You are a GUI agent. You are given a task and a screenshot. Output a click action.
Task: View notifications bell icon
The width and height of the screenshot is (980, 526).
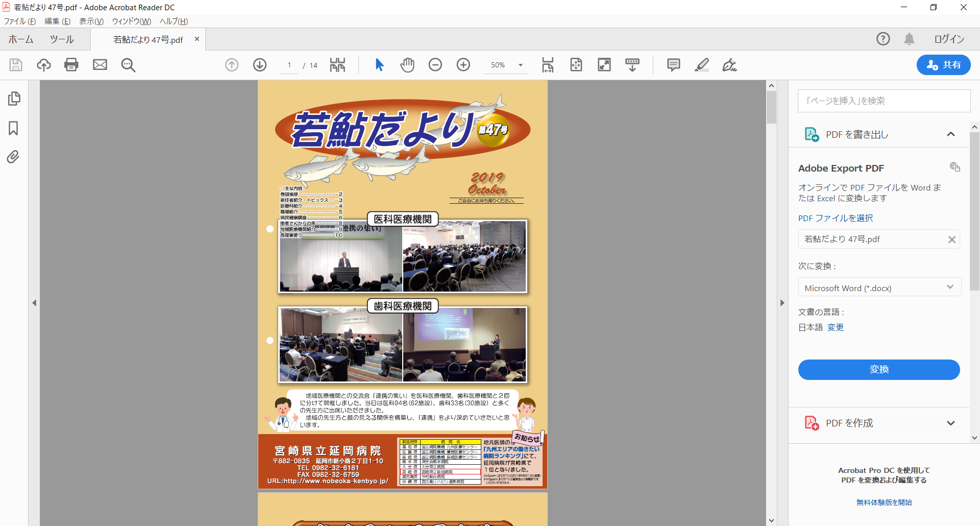[909, 39]
